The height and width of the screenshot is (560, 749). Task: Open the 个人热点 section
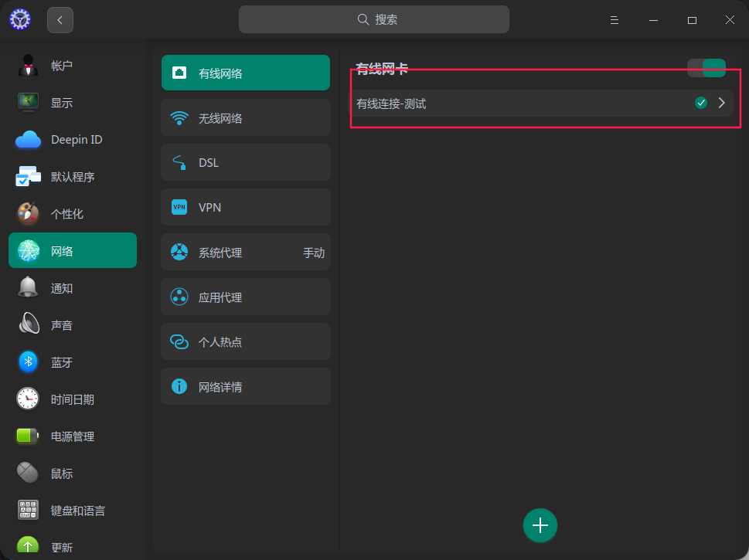click(x=246, y=341)
